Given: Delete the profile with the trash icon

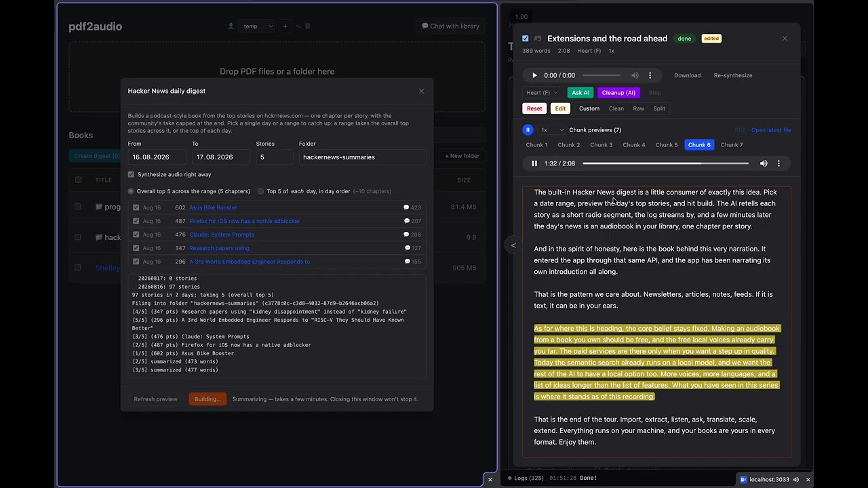Looking at the screenshot, I should coord(307,26).
